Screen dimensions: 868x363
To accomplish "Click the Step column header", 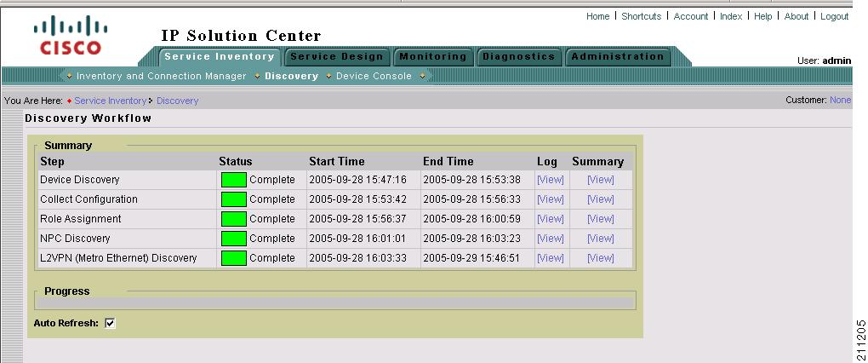I will click(52, 161).
